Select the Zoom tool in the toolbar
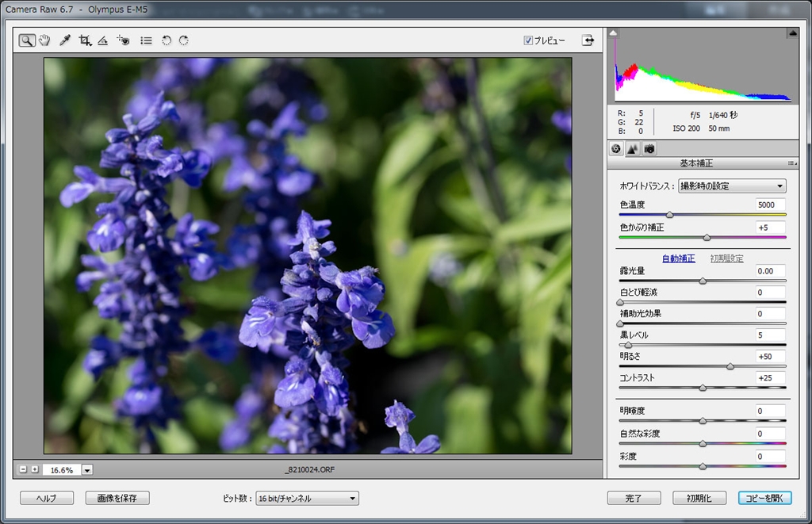812x524 pixels. point(27,40)
